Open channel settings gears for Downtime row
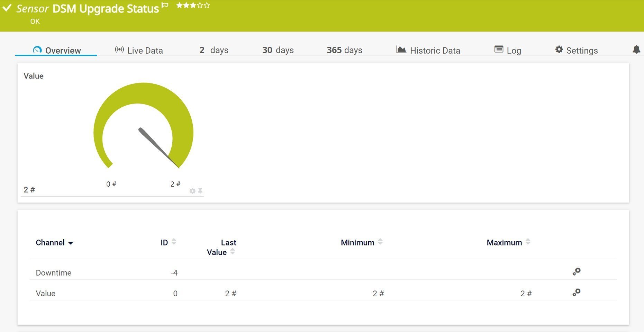 tap(577, 272)
